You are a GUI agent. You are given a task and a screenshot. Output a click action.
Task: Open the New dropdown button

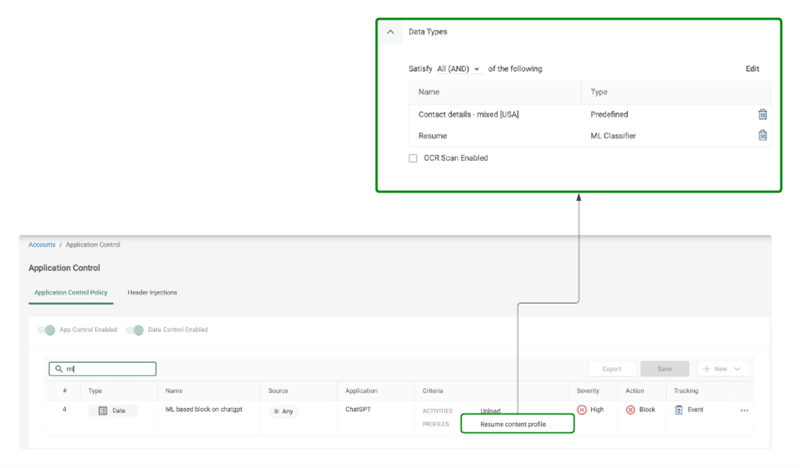(722, 368)
